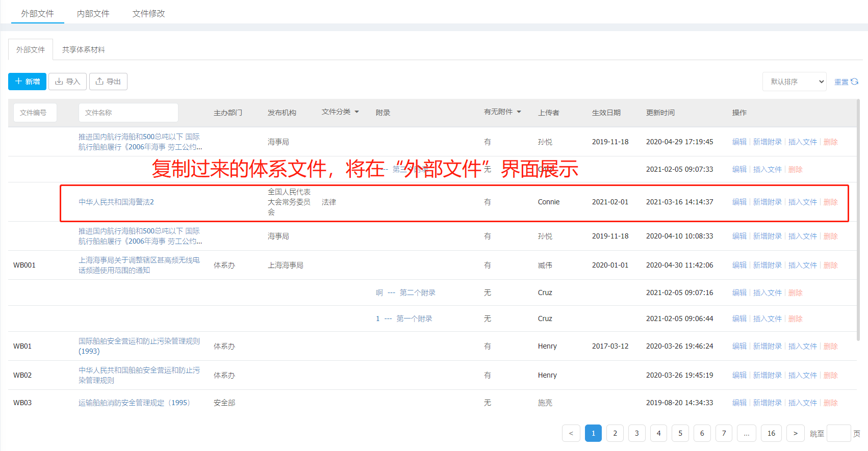Click 插入文件 in the WB01 row

[803, 346]
